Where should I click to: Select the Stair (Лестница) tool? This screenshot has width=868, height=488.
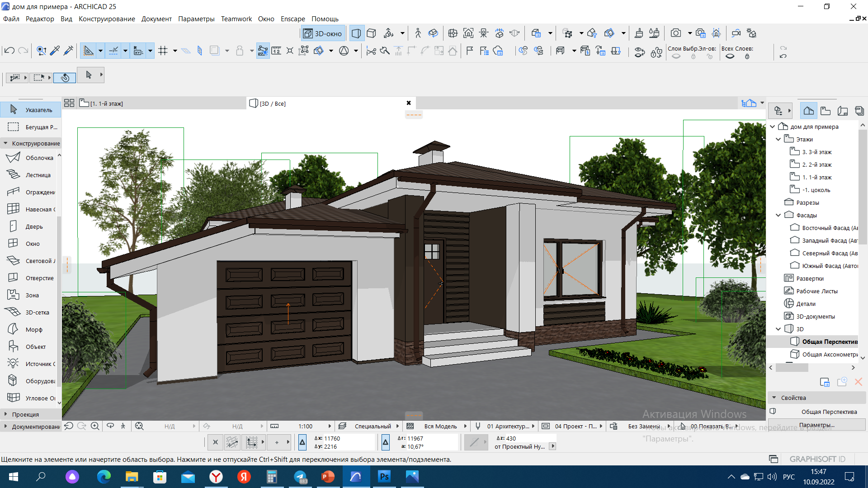(x=38, y=175)
